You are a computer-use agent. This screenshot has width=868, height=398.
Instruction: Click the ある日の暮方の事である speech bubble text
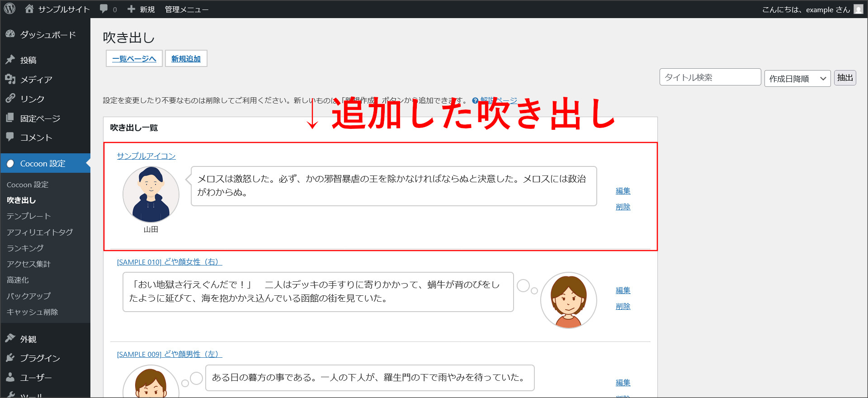click(368, 377)
